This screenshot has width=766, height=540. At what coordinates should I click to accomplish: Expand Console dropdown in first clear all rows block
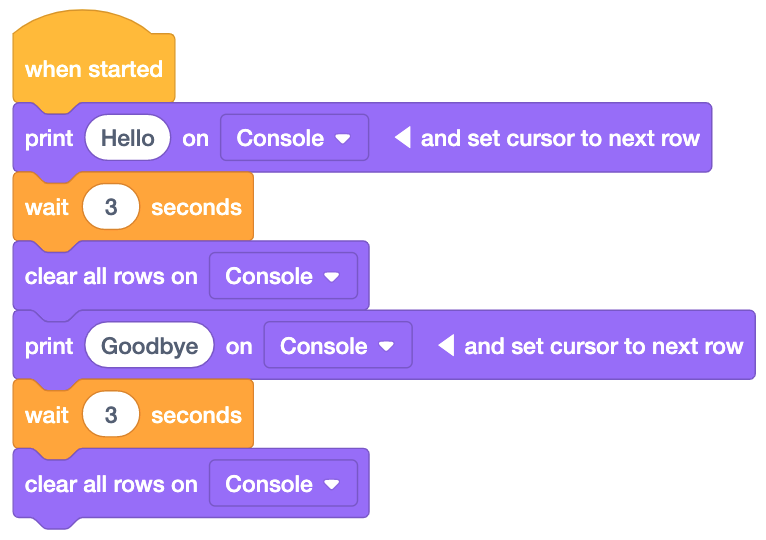click(x=283, y=276)
